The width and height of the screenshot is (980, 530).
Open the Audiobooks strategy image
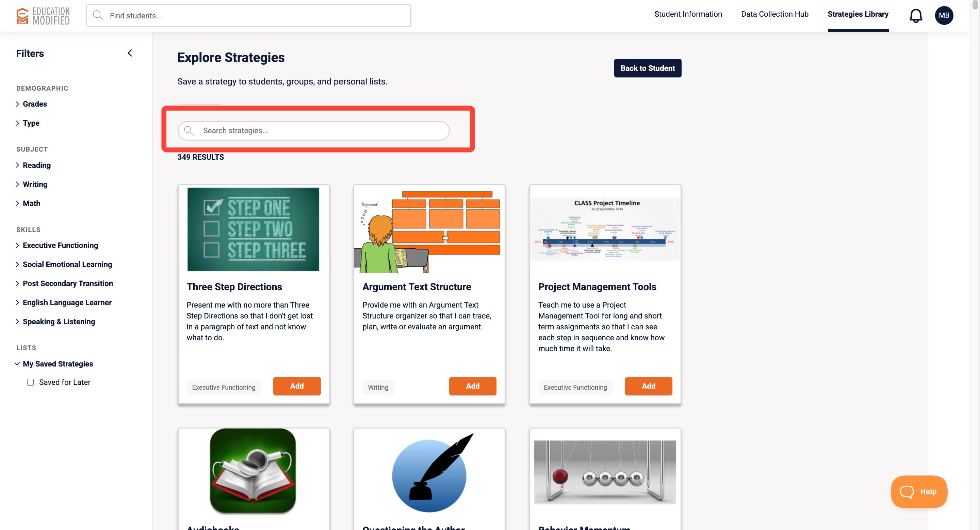point(253,471)
